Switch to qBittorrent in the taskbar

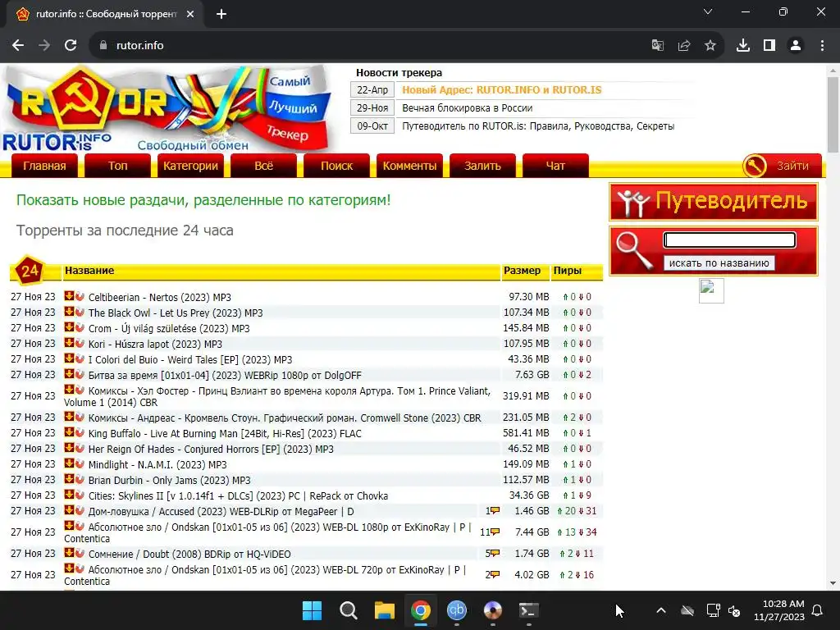point(456,610)
